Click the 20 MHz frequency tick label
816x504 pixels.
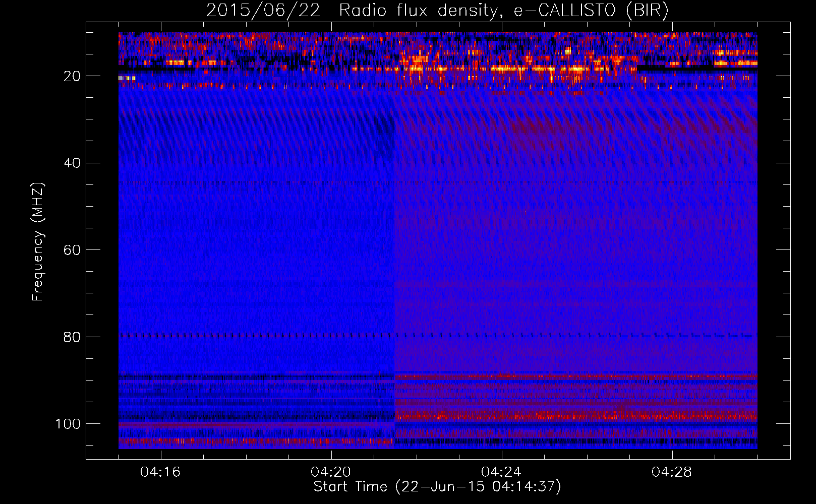pos(72,76)
